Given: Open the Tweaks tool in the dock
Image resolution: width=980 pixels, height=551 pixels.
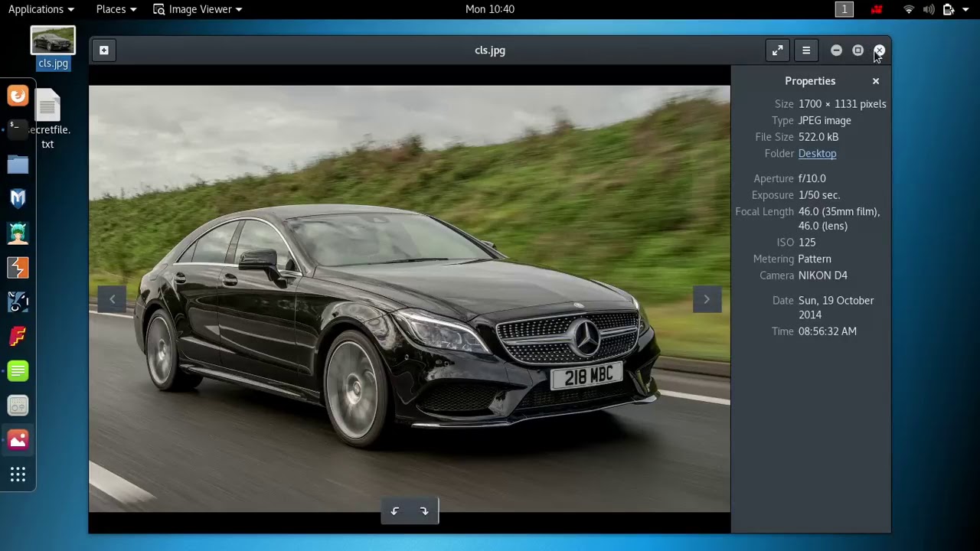Looking at the screenshot, I should click(18, 406).
